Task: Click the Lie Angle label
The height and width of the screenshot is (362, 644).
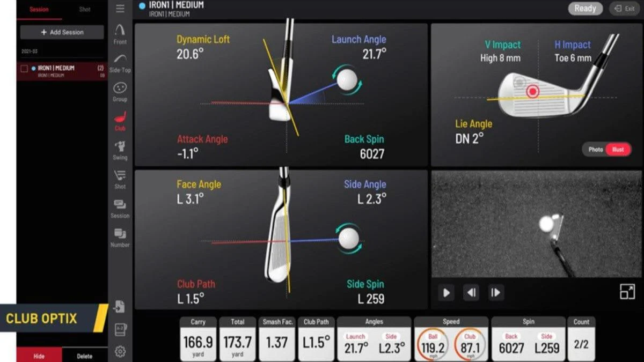Action: click(474, 124)
